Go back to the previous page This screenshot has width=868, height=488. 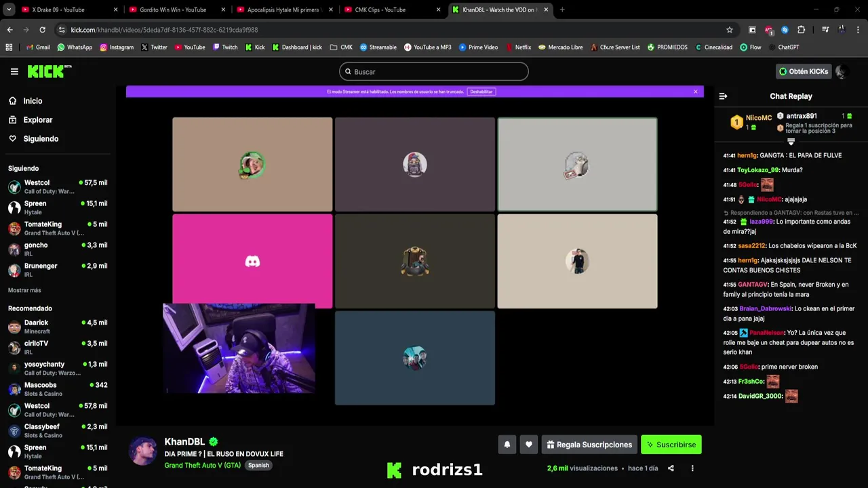[9, 30]
